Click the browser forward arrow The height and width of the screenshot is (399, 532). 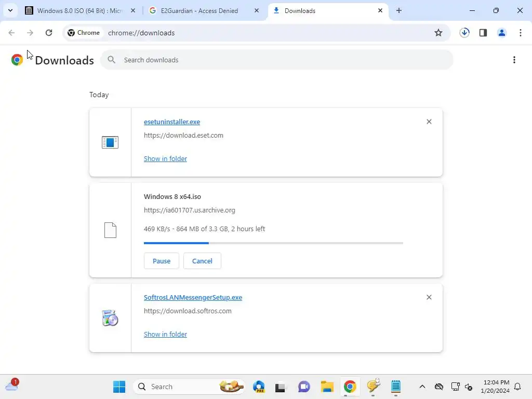pyautogui.click(x=30, y=33)
